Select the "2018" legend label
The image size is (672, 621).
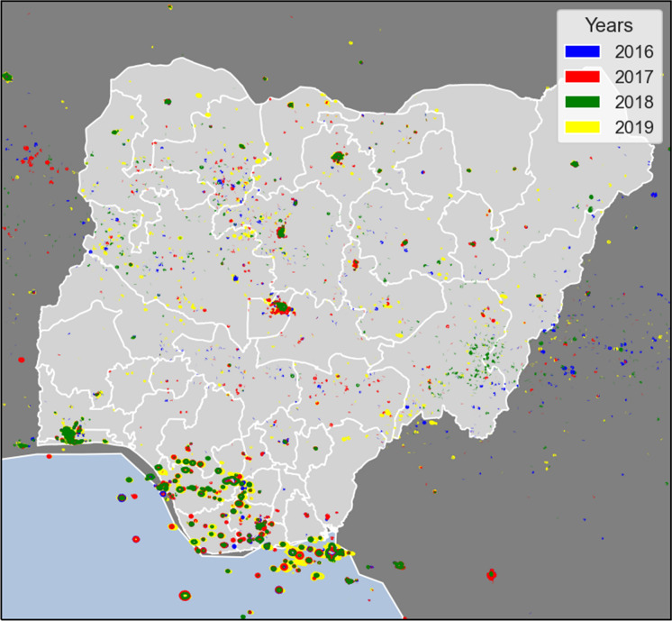634,102
